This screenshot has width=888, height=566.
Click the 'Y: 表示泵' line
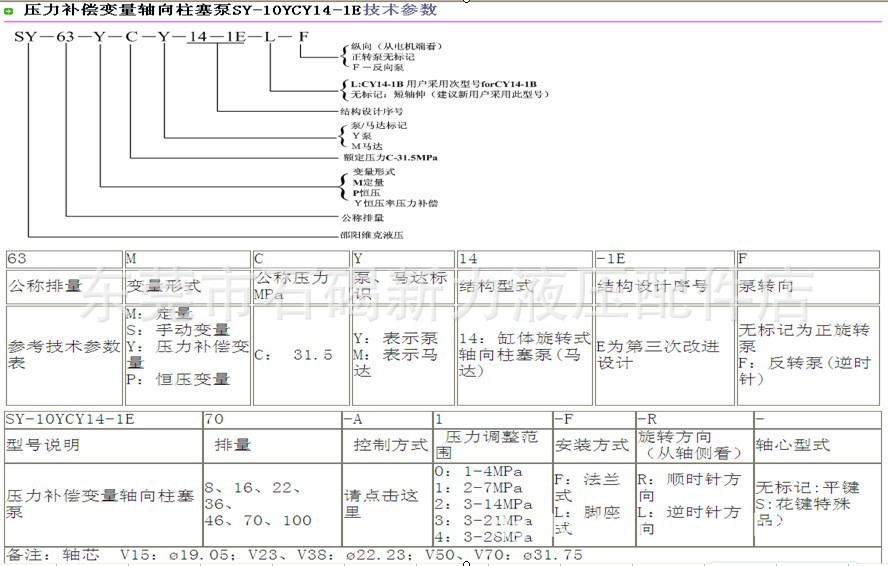395,338
